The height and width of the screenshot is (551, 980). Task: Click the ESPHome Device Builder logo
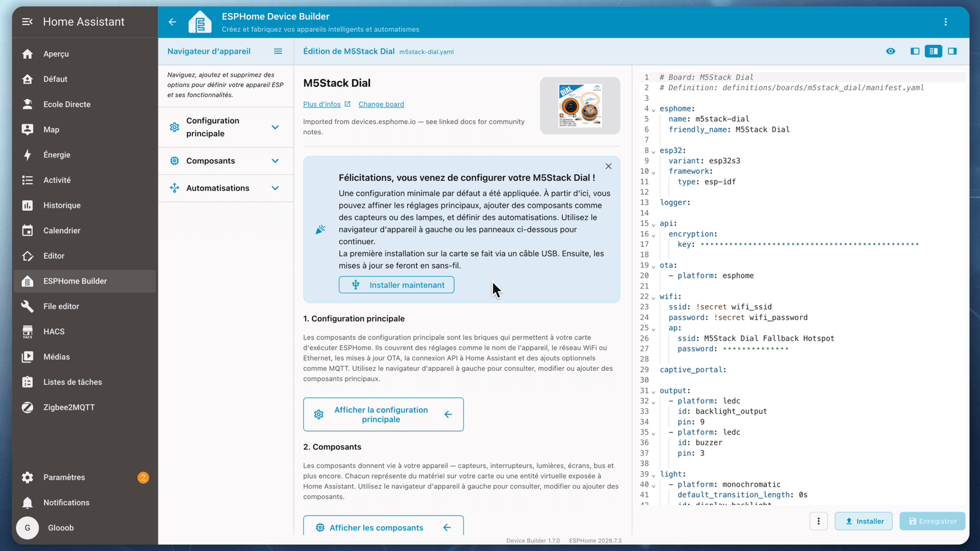pos(200,22)
